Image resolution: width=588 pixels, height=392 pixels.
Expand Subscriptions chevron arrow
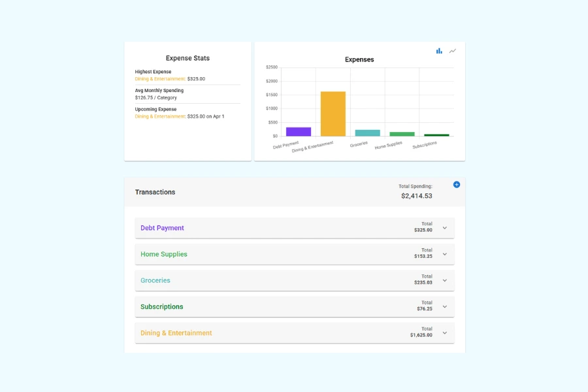click(x=445, y=306)
